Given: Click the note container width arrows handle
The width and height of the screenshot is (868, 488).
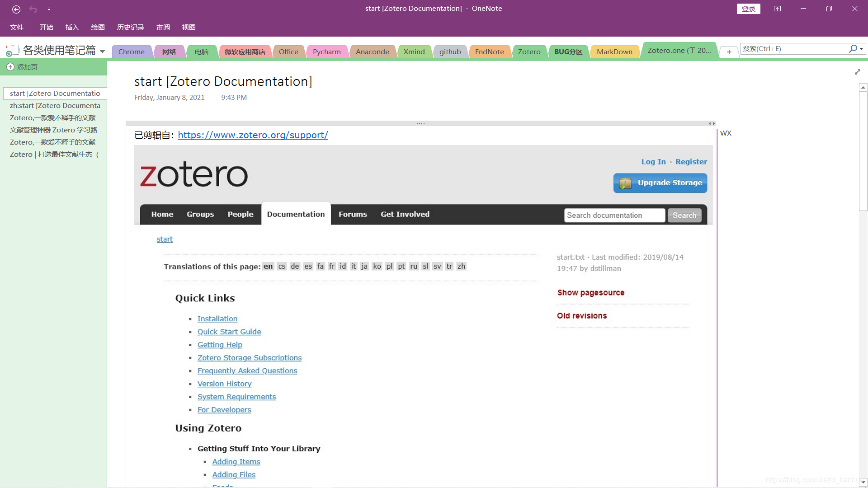Looking at the screenshot, I should point(711,123).
